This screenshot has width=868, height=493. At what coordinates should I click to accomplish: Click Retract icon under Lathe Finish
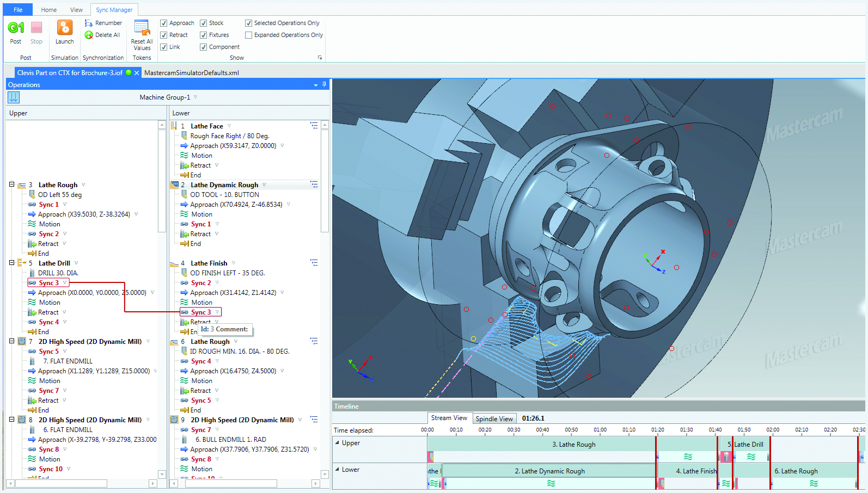click(x=185, y=322)
